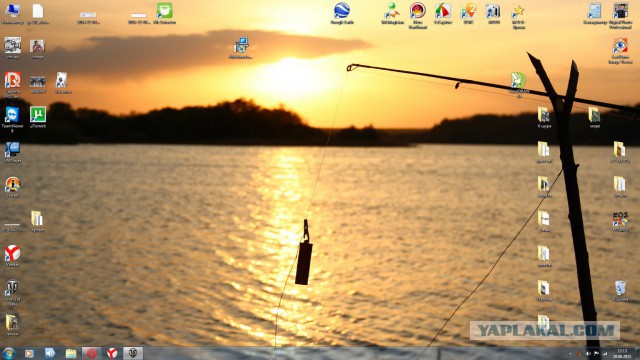Launch the green box shortcut at top
640x360 pixels.
point(164,11)
